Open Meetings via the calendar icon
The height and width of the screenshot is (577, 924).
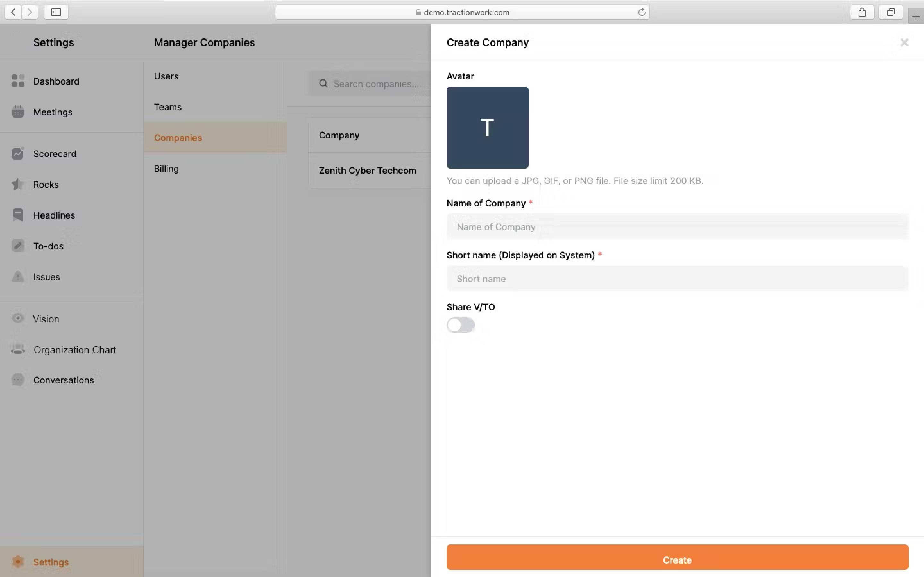(18, 112)
